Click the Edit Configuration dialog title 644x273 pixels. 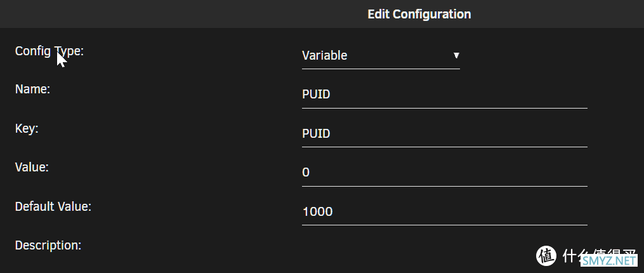[419, 15]
